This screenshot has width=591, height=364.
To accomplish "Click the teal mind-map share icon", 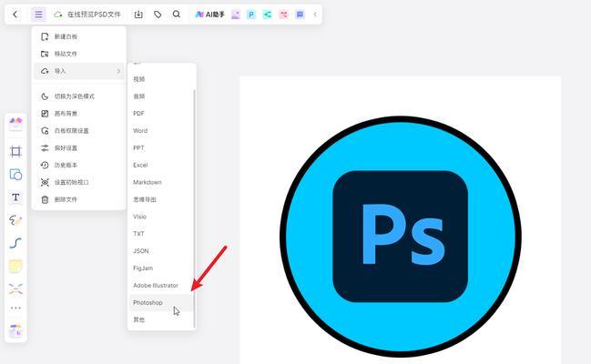I will (267, 15).
